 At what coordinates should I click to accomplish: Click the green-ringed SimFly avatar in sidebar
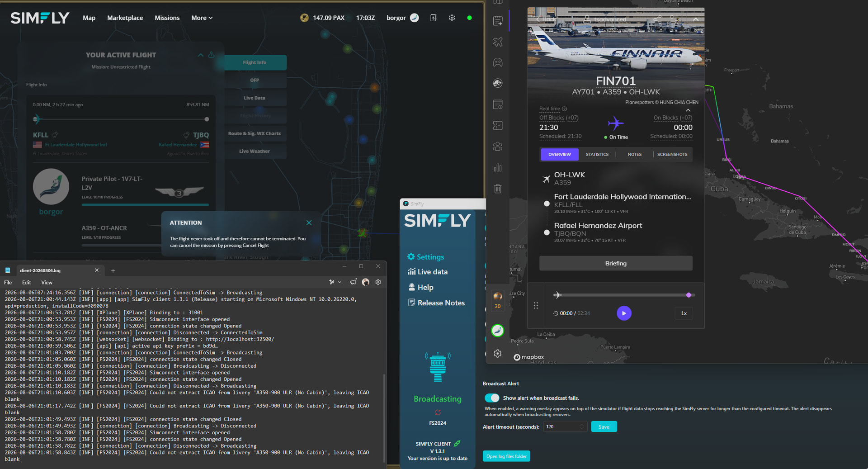(498, 331)
